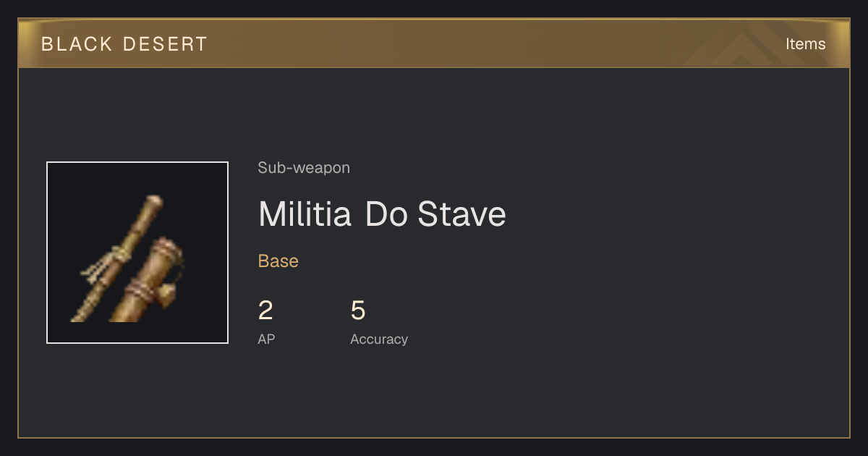This screenshot has width=868, height=456.
Task: Click the word BLACK in header
Action: click(x=77, y=44)
